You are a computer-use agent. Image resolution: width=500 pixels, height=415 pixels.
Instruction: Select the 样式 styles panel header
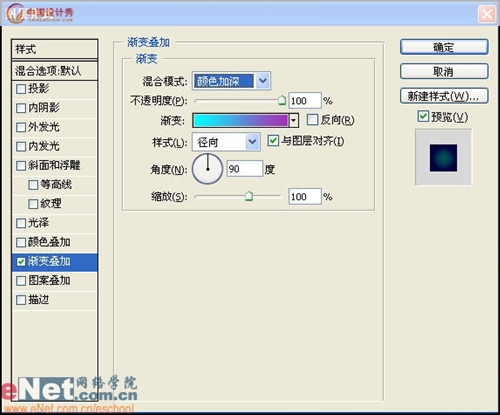pyautogui.click(x=54, y=49)
